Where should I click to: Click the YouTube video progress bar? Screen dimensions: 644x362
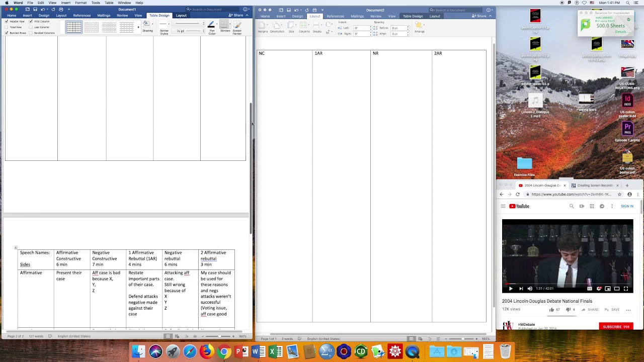click(x=568, y=284)
